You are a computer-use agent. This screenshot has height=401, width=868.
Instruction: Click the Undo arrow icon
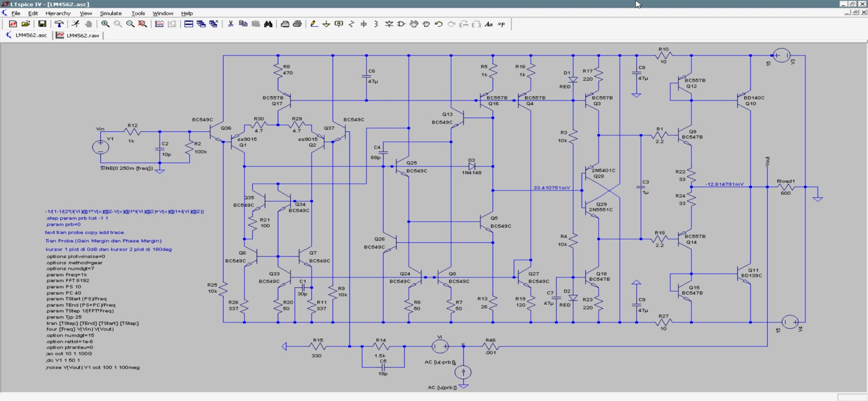[439, 24]
